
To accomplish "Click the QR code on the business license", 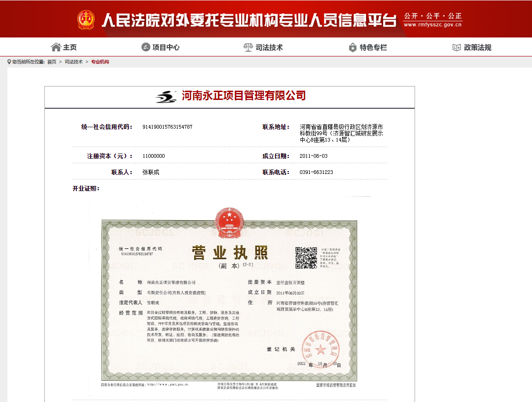I will coord(306,258).
